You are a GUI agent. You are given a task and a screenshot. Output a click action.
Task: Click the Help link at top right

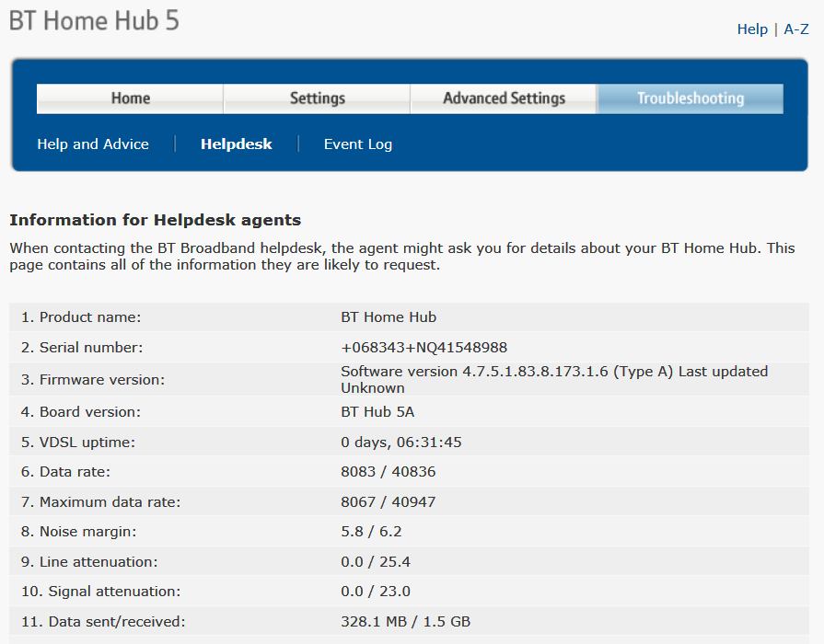pos(752,29)
